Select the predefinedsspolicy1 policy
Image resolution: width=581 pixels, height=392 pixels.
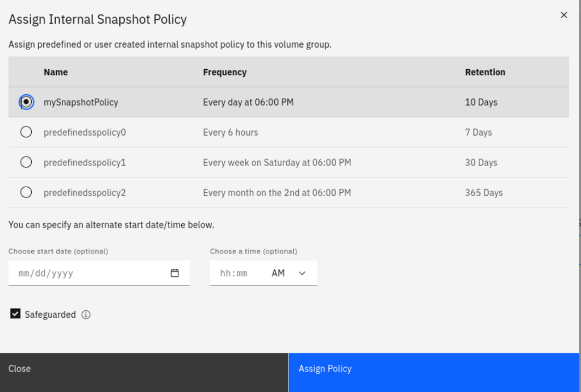point(26,162)
